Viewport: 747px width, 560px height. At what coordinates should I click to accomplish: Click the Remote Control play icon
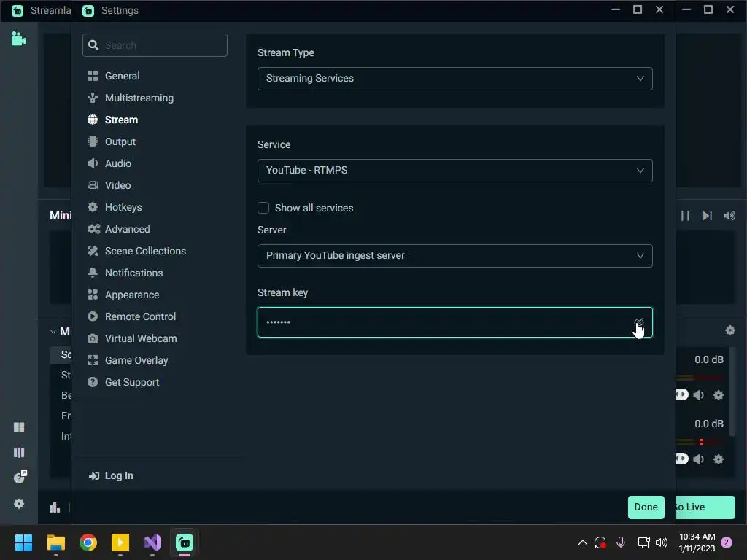(93, 317)
